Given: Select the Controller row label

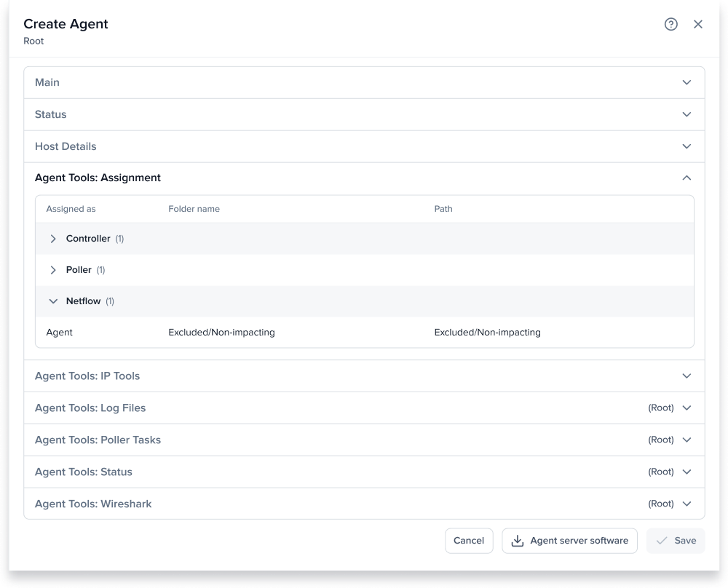Looking at the screenshot, I should (x=88, y=239).
